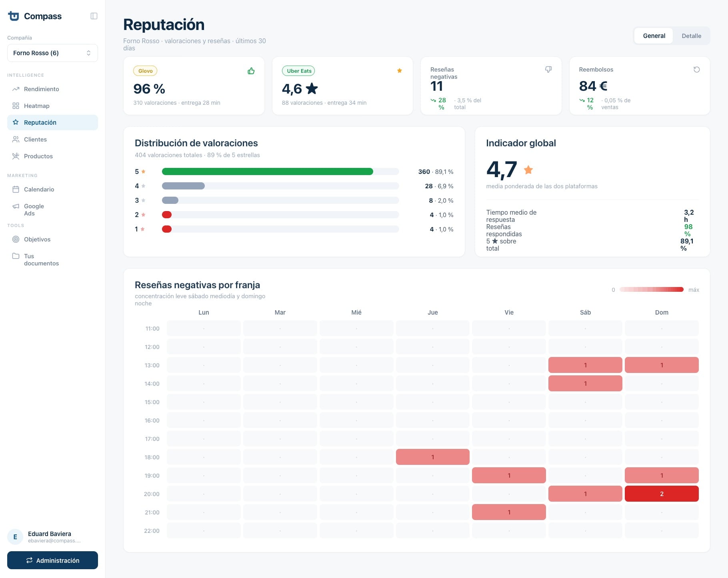
Task: Click the swap arrows icon in Administración
Action: (x=29, y=560)
